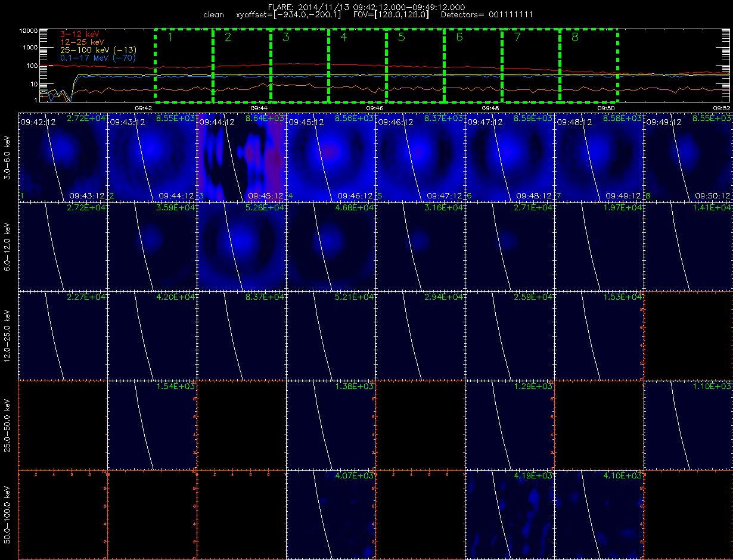Choose interval number 8 on the light curve
Viewport: 733px width, 560px height.
pyautogui.click(x=574, y=38)
